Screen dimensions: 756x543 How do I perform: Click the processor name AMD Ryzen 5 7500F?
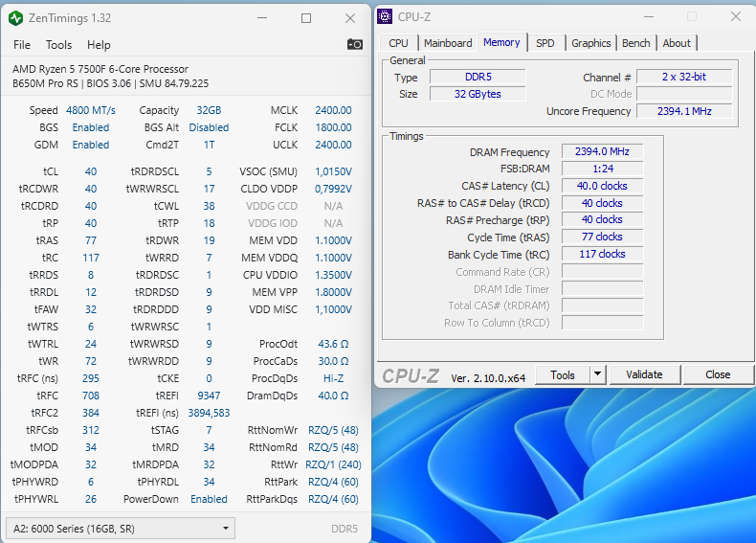pyautogui.click(x=100, y=69)
